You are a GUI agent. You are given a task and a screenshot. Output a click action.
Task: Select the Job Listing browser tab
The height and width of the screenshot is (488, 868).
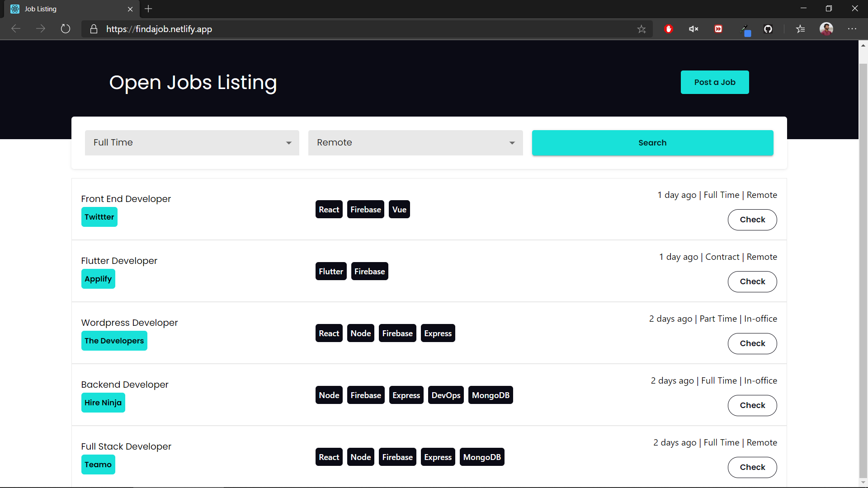click(x=68, y=9)
